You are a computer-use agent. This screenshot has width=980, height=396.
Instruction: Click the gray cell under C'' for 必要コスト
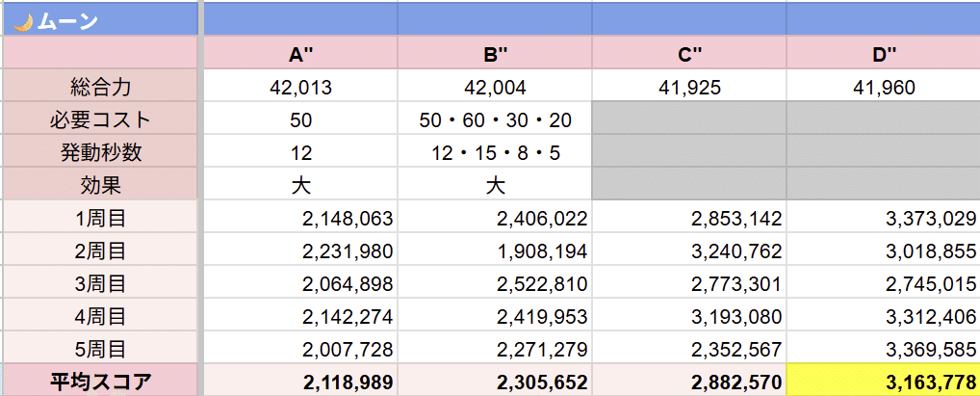[x=689, y=119]
